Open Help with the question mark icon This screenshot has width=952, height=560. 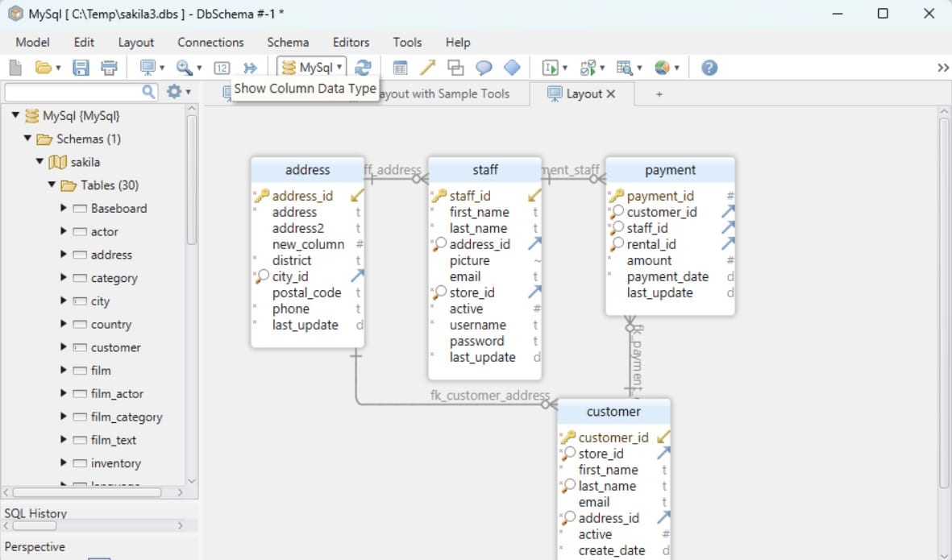click(709, 68)
